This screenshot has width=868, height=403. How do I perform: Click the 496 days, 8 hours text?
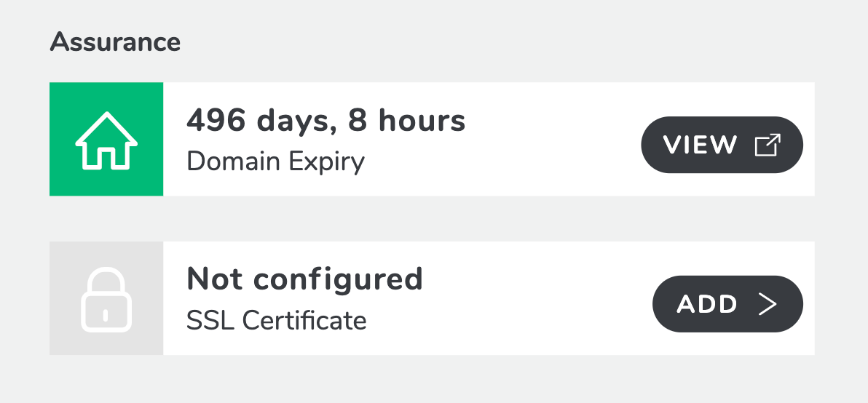click(326, 121)
